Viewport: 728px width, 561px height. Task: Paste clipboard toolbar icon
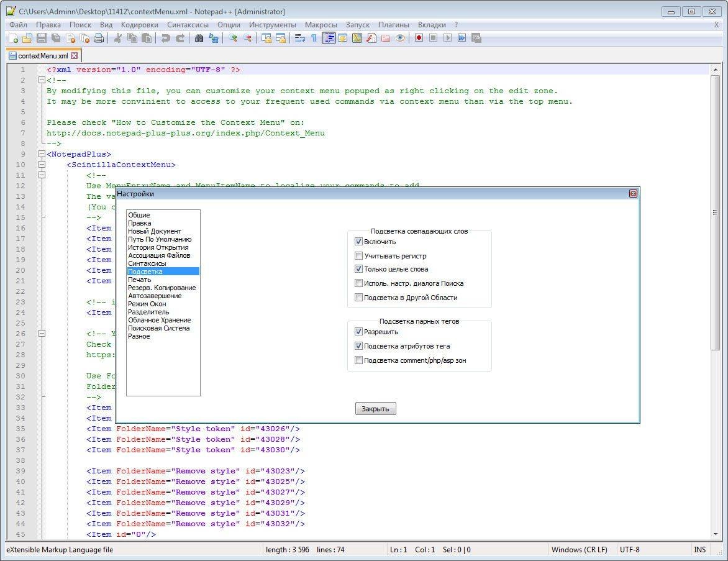pos(147,38)
